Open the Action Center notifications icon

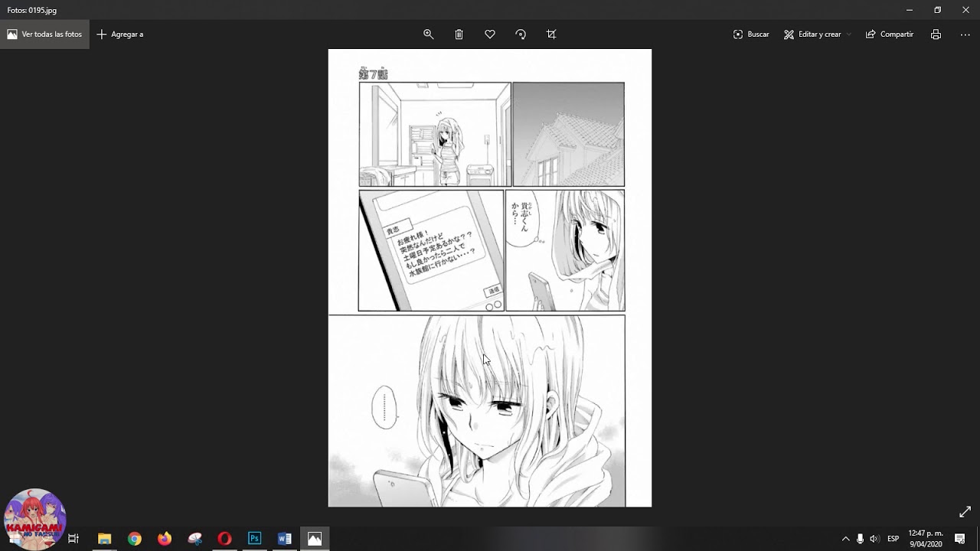click(960, 539)
